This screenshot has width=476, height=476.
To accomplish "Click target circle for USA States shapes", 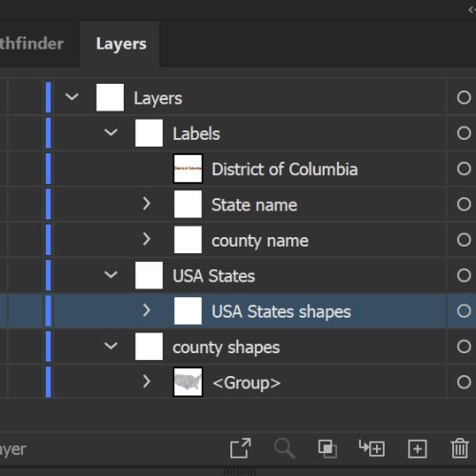I will click(x=464, y=310).
